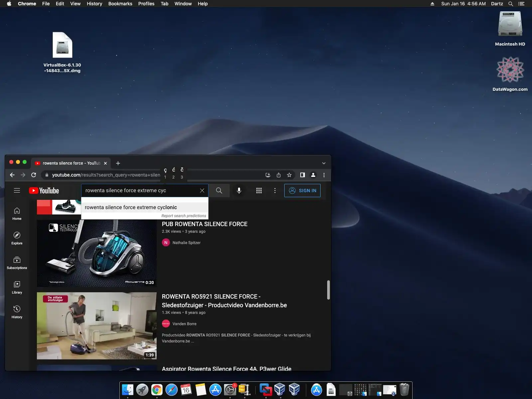532x399 pixels.
Task: Open Spotlight search in the menu bar
Action: pyautogui.click(x=511, y=4)
